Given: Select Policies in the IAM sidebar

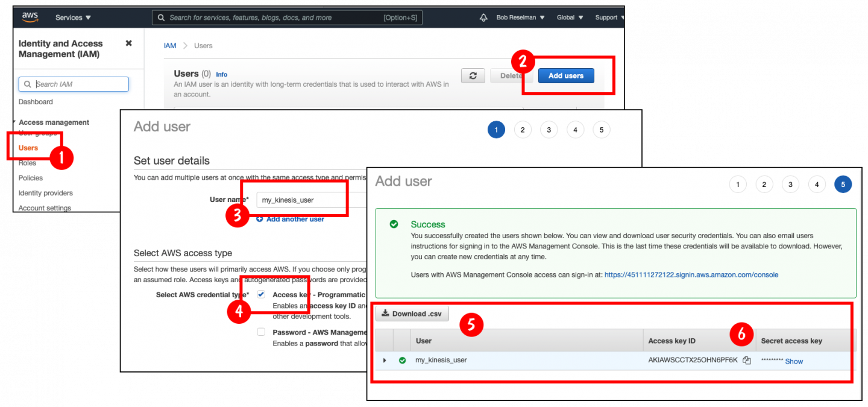Looking at the screenshot, I should [31, 178].
